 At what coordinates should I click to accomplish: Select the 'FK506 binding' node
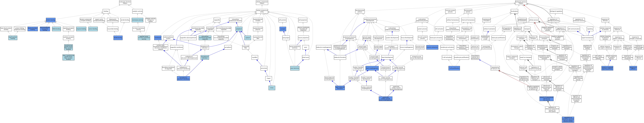118,38
